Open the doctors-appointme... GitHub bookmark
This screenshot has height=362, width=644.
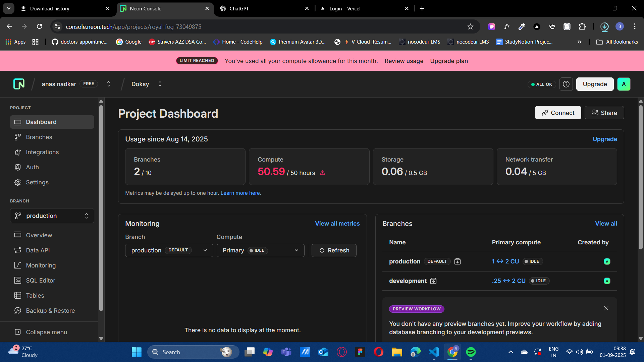[x=79, y=42]
